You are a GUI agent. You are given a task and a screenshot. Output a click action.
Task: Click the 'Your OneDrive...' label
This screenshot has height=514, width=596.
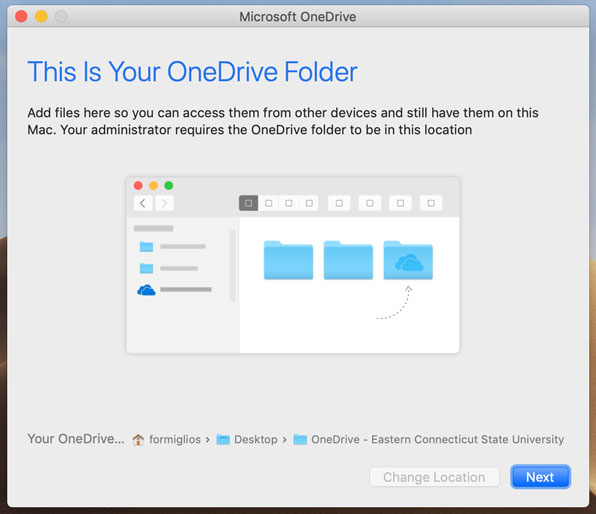[76, 439]
